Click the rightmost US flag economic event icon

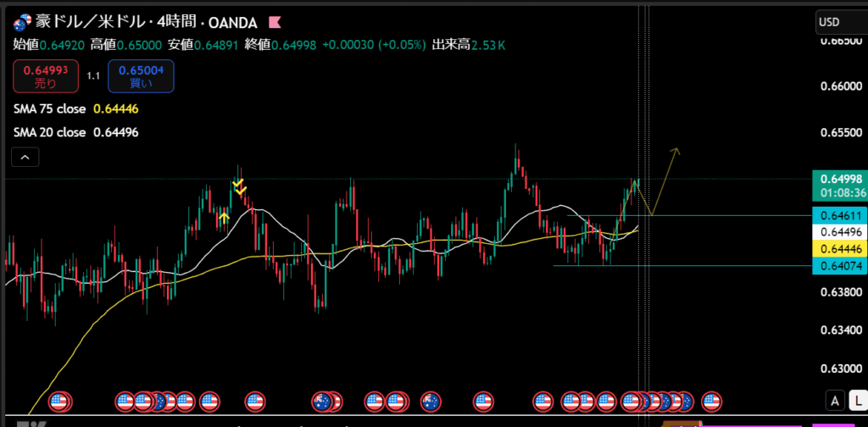[711, 402]
